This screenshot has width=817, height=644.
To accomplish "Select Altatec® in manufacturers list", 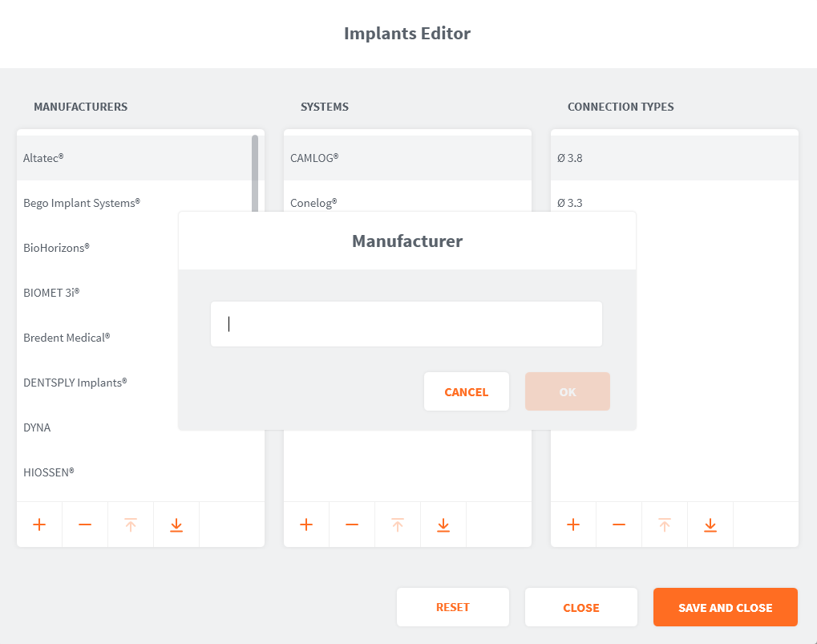I will point(44,158).
